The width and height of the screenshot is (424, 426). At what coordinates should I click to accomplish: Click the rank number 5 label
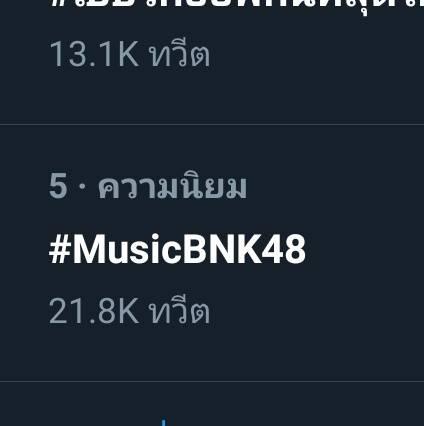click(58, 186)
